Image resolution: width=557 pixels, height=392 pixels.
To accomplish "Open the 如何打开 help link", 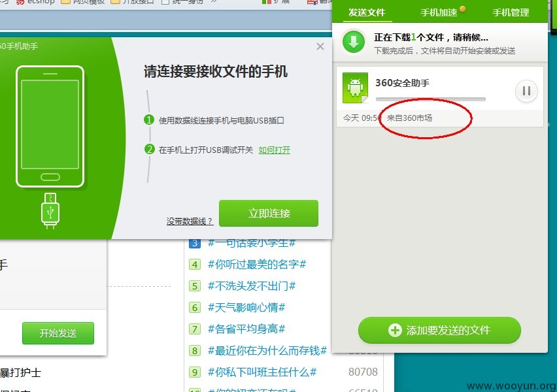I will (x=274, y=150).
